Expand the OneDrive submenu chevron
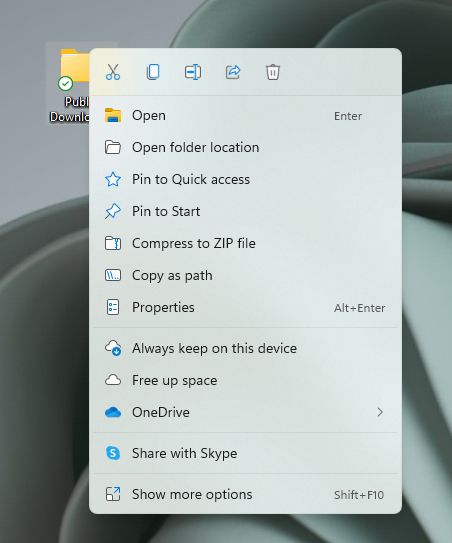The width and height of the screenshot is (452, 543). coord(380,412)
